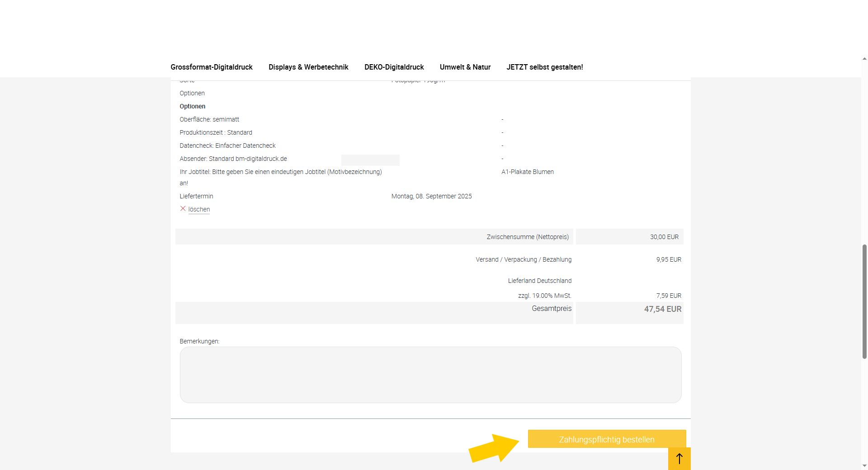Click the scrollbar down arrow
Screen dimensions: 868x470
pos(864,466)
